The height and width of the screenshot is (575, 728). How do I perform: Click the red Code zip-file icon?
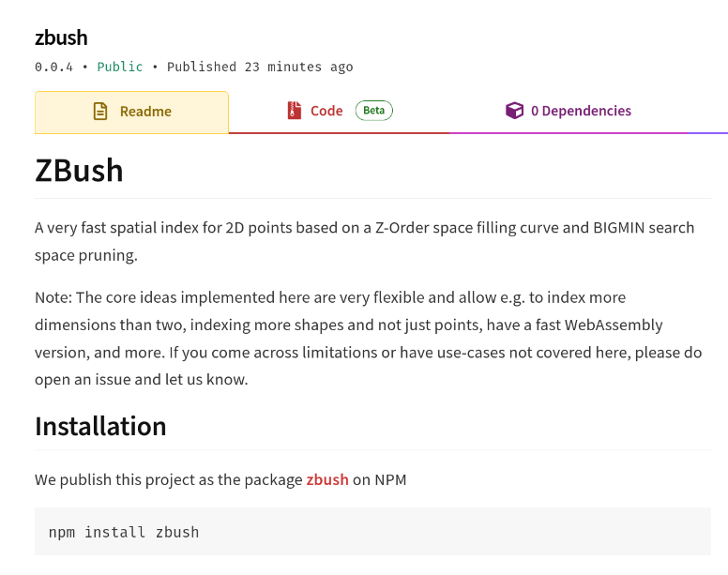pyautogui.click(x=295, y=111)
